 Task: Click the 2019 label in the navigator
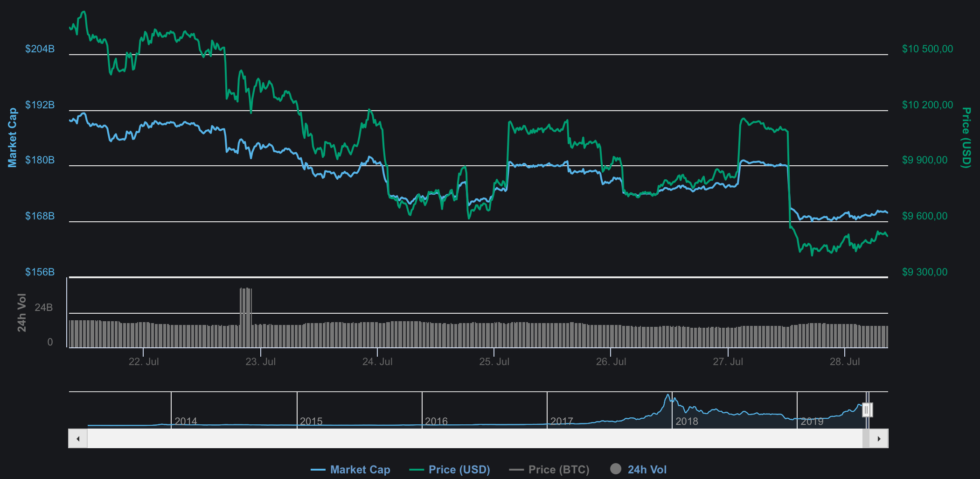tap(812, 421)
